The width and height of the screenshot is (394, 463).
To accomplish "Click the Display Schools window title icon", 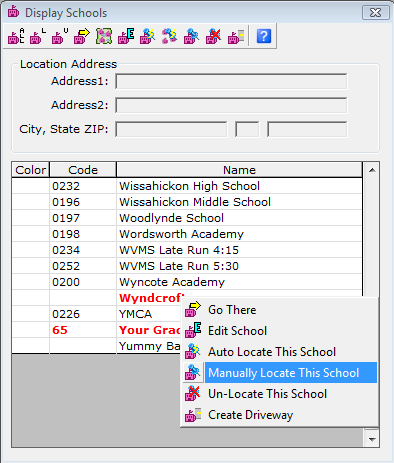I will point(14,12).
